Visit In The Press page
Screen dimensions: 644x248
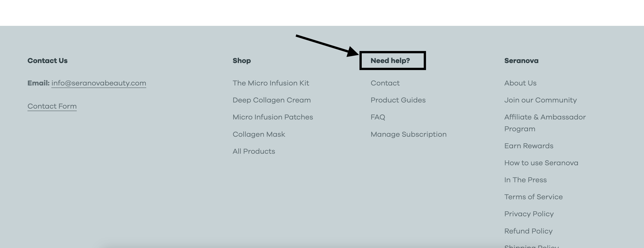(525, 180)
